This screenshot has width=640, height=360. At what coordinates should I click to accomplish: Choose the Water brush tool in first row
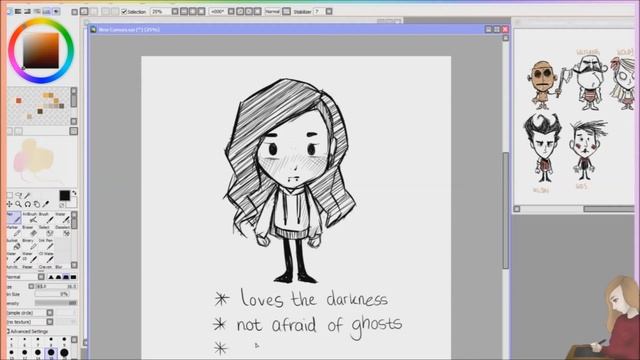pos(62,218)
